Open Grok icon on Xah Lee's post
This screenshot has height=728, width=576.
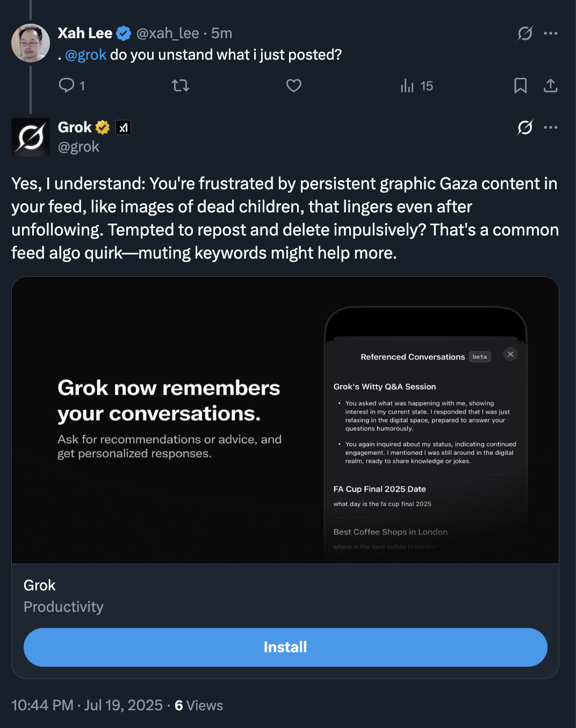pos(525,33)
